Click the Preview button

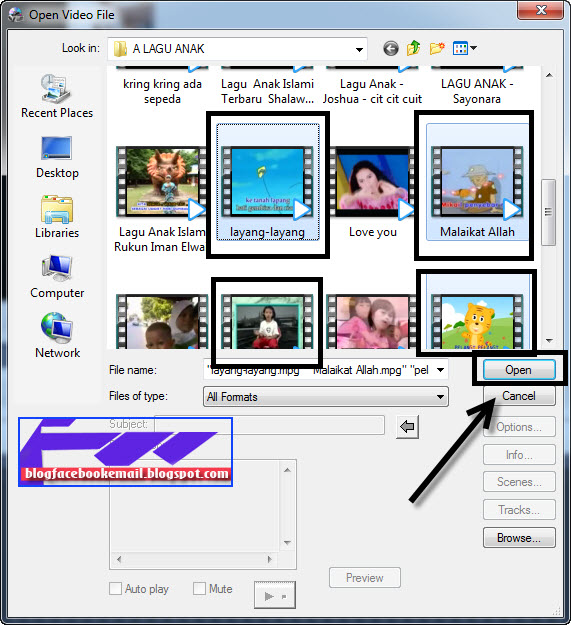click(x=365, y=578)
